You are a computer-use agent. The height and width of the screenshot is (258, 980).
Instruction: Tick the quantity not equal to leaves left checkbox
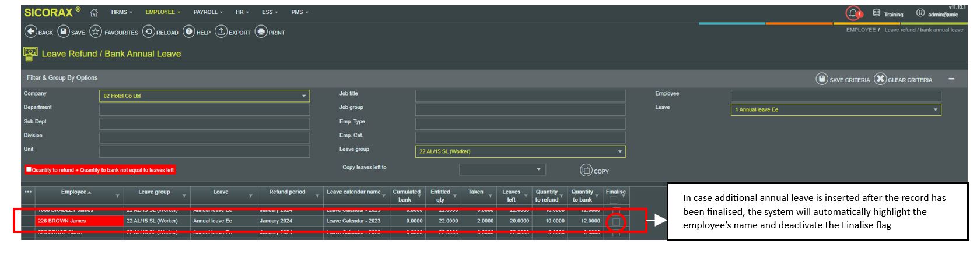pos(29,169)
